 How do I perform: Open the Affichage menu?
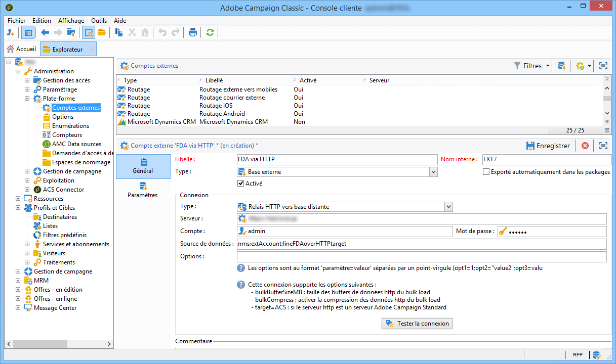pyautogui.click(x=71, y=21)
